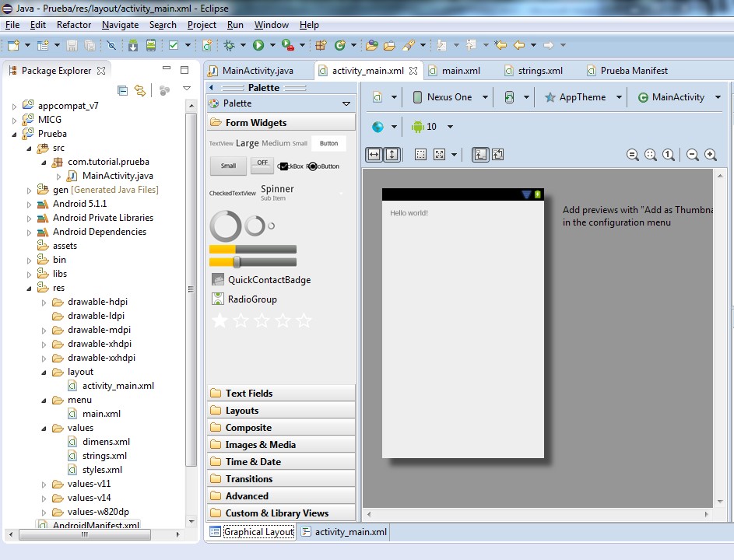The image size is (734, 560).
Task: Open the Android SDK Manager icon
Action: (x=133, y=45)
